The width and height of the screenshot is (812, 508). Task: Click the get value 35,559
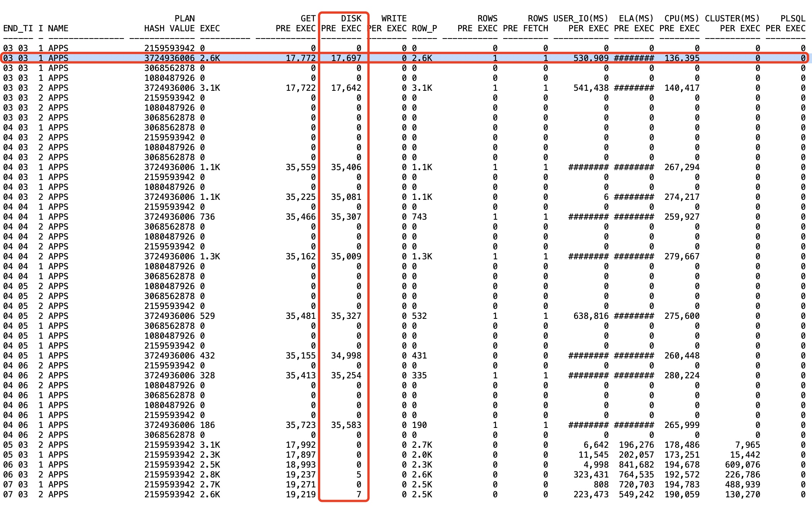pos(301,167)
